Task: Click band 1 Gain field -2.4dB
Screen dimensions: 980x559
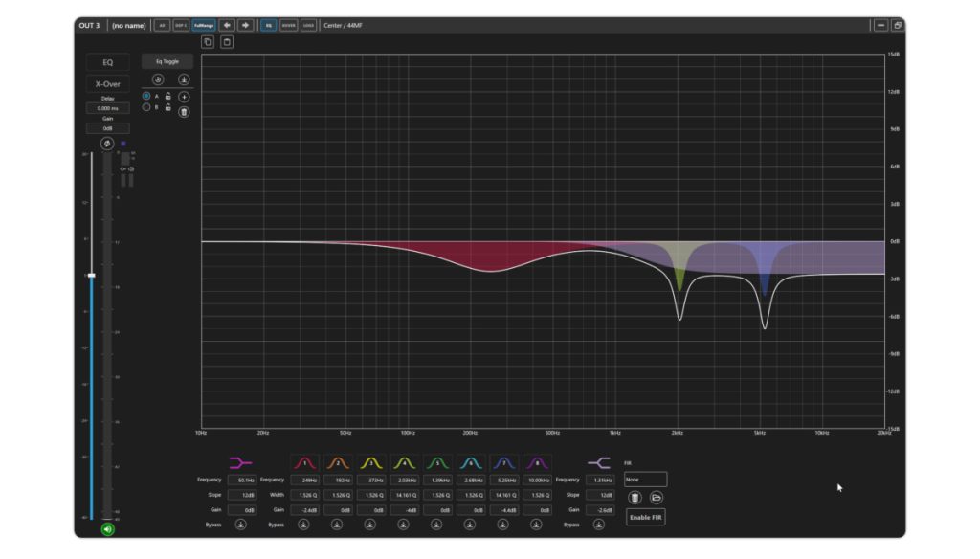Action: tap(305, 509)
